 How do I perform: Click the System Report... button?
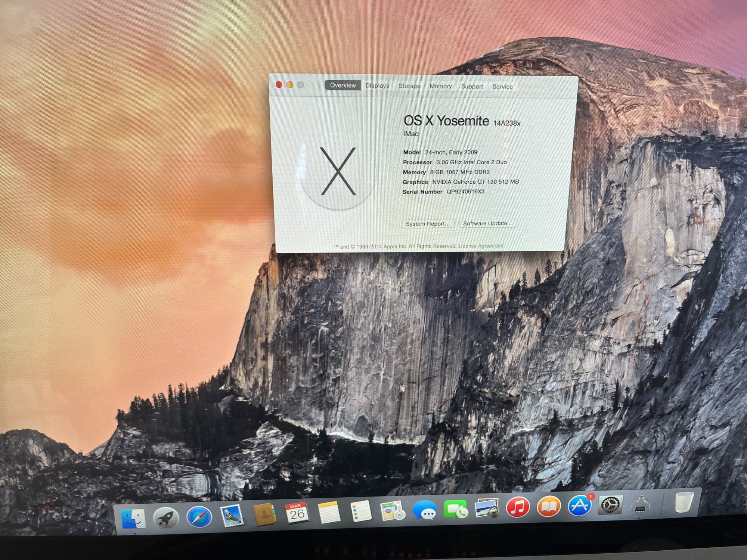(428, 224)
